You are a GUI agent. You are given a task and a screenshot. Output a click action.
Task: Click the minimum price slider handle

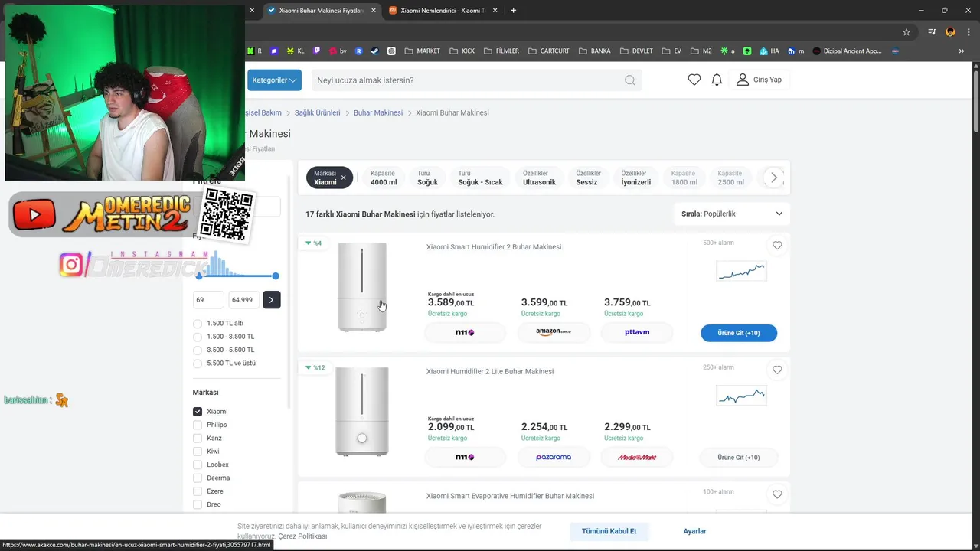point(199,275)
